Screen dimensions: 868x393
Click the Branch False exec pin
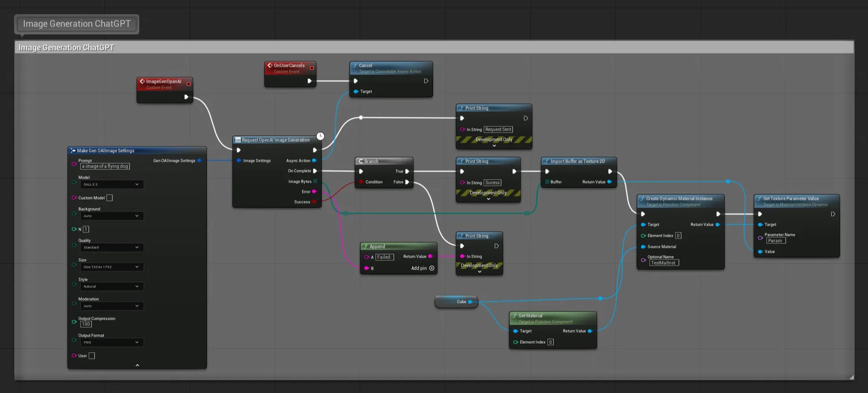pyautogui.click(x=407, y=182)
